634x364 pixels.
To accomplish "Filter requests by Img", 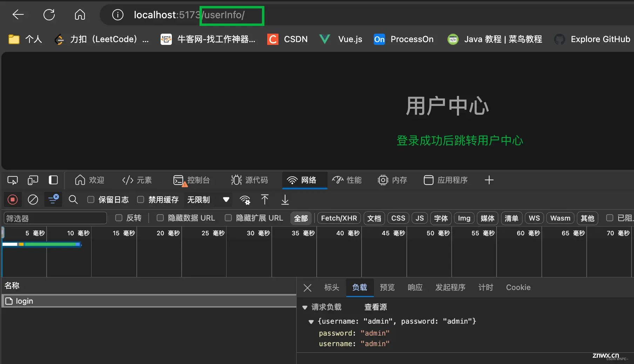I will [464, 218].
